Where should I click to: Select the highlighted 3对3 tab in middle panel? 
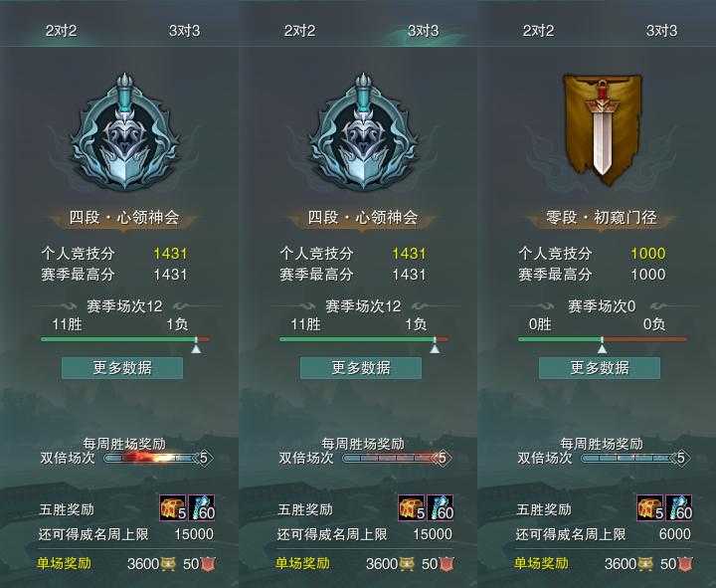423,31
